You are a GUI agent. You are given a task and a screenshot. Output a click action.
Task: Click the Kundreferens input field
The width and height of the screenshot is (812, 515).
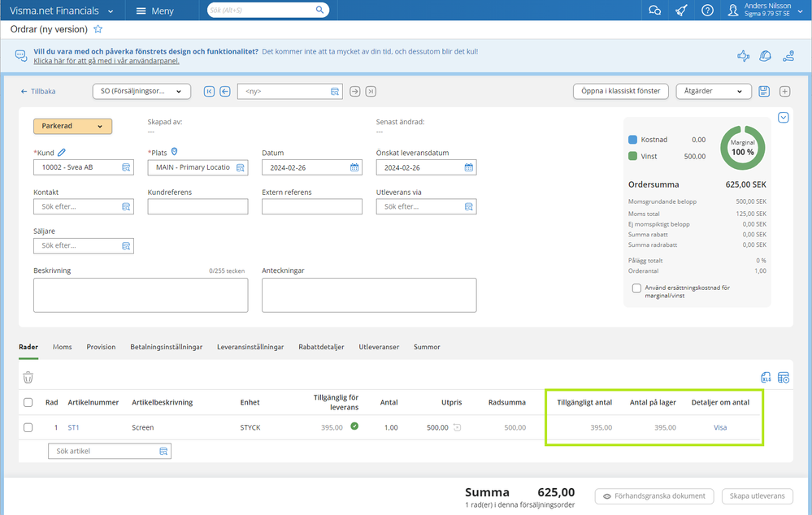pos(198,206)
